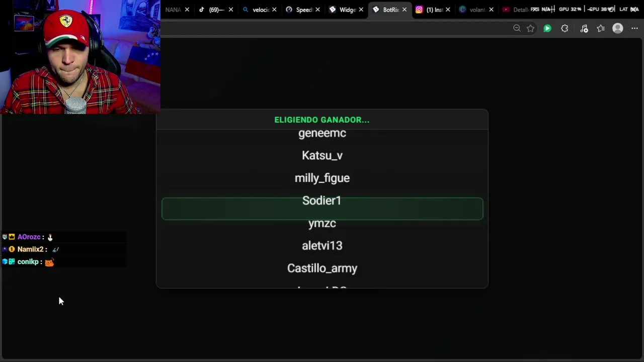Click the Castillo_army name in the list

pyautogui.click(x=322, y=268)
